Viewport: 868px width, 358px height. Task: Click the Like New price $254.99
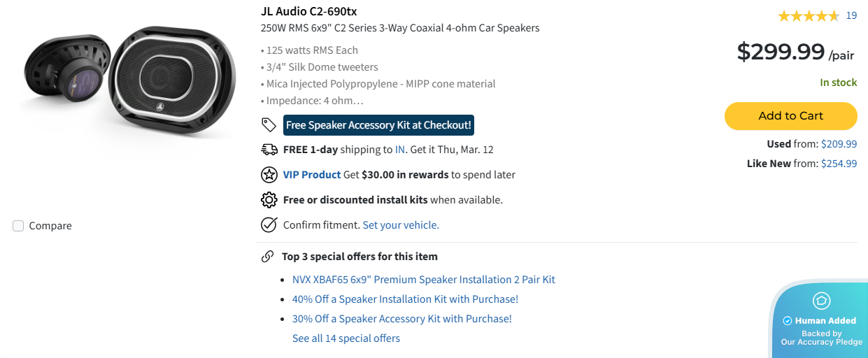pyautogui.click(x=839, y=164)
